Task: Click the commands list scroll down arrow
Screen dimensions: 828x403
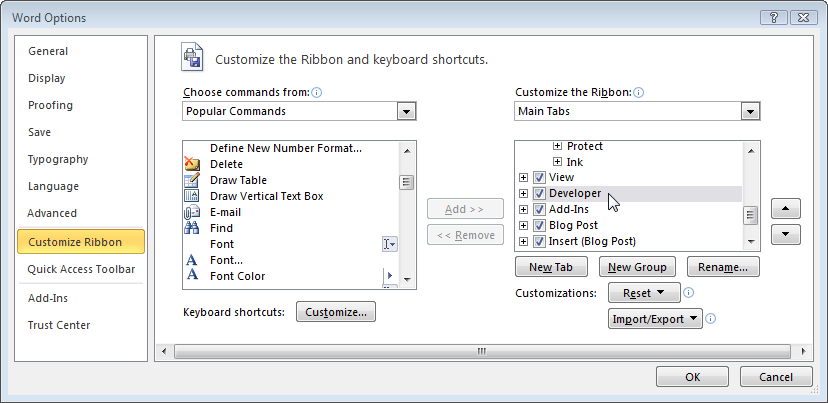Action: (407, 280)
